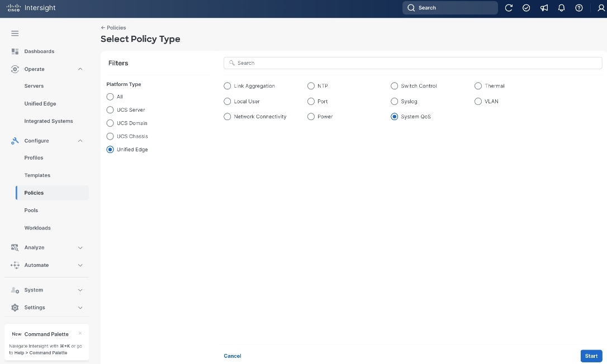Screen dimensions: 607x364
Task: Open Unified Edge in the sidebar
Action: pos(40,104)
